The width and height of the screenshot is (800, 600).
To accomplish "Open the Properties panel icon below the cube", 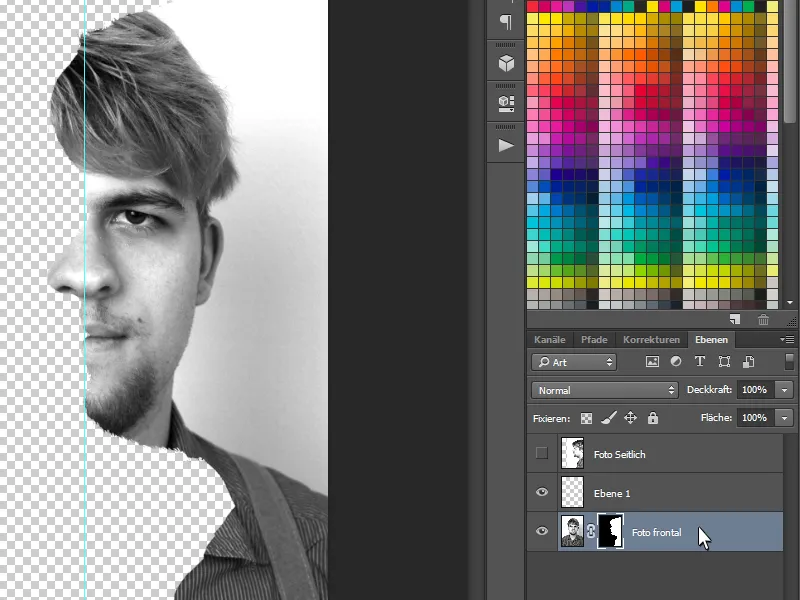I will 506,104.
